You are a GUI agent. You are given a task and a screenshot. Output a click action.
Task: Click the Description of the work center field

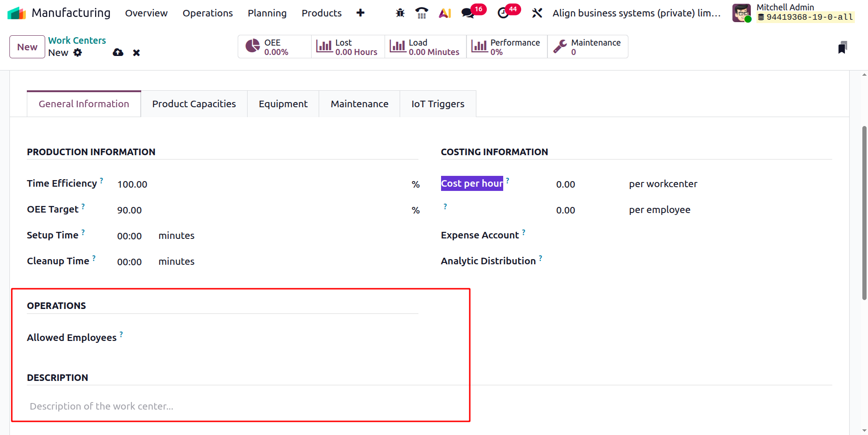[x=235, y=406]
